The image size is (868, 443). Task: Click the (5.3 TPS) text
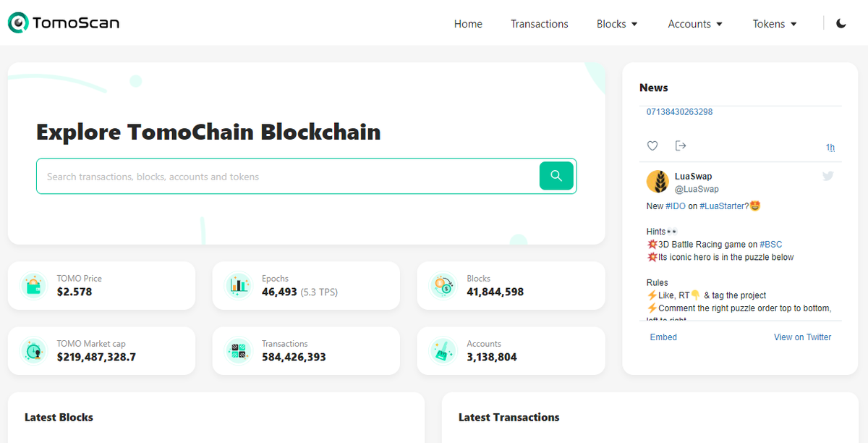tap(319, 292)
